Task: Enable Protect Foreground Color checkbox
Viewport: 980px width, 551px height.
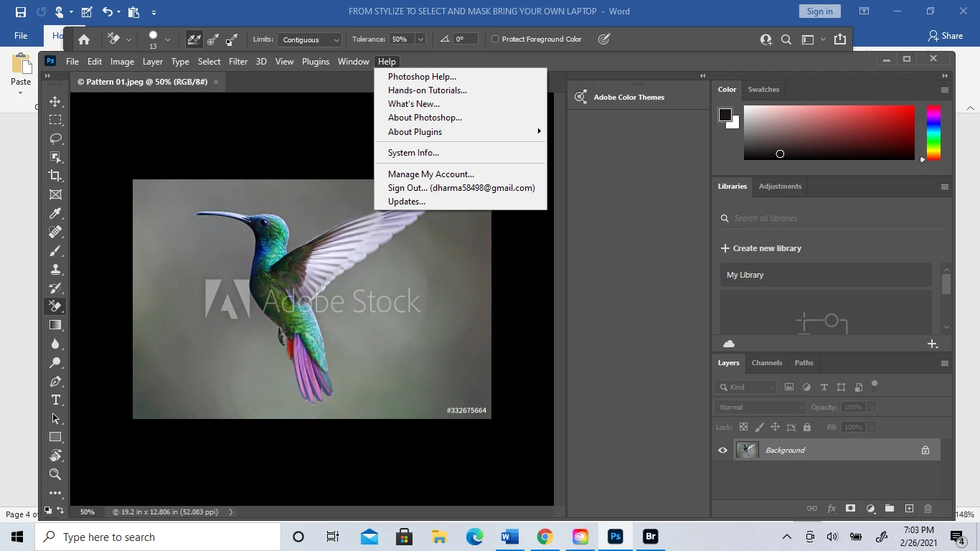Action: point(495,39)
